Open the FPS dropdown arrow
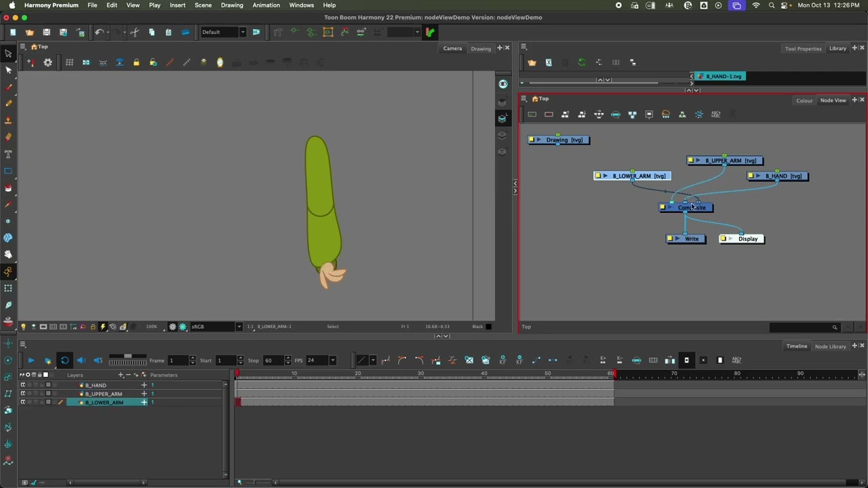The height and width of the screenshot is (488, 868). click(x=332, y=361)
